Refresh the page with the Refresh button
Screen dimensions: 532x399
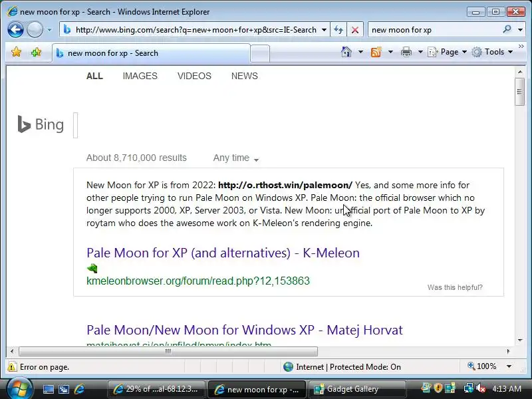pos(338,30)
